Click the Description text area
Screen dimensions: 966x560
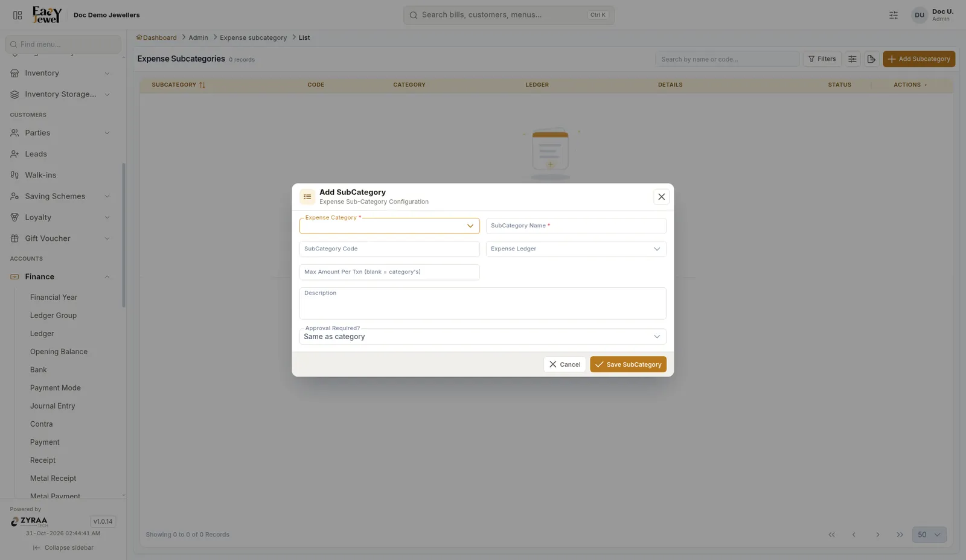click(482, 303)
